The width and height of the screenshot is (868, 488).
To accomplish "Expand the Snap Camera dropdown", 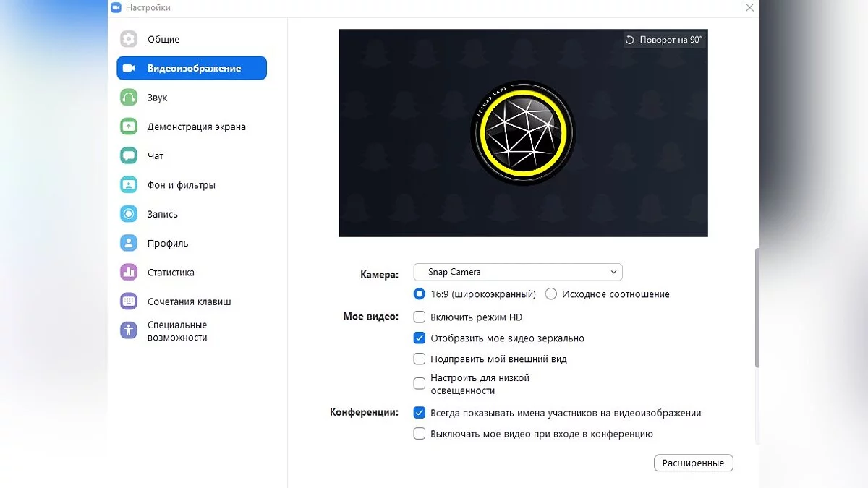I will tap(518, 272).
